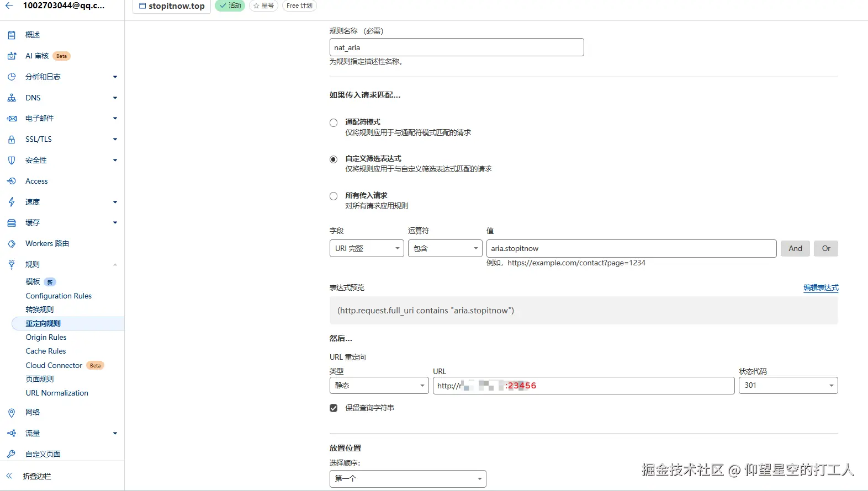Click the 编辑表达式 link
Viewport: 868px width, 491px height.
pyautogui.click(x=821, y=287)
